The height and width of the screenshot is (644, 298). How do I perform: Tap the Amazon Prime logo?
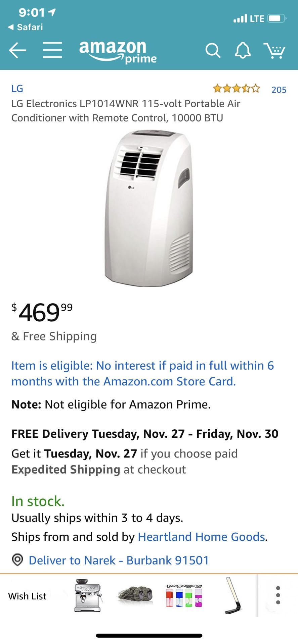click(118, 51)
